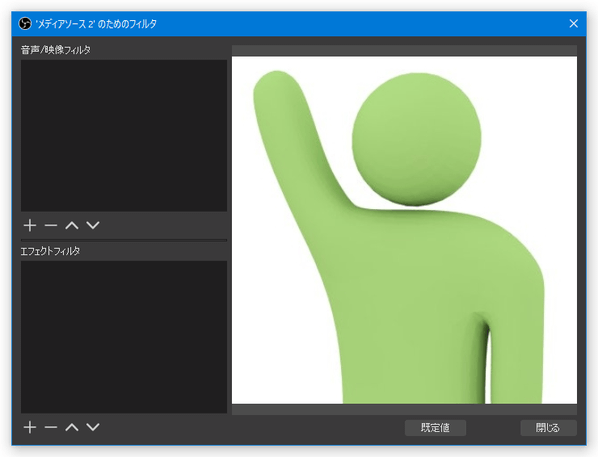Click the OBS logo in title bar
This screenshot has height=457, width=598.
click(x=25, y=24)
